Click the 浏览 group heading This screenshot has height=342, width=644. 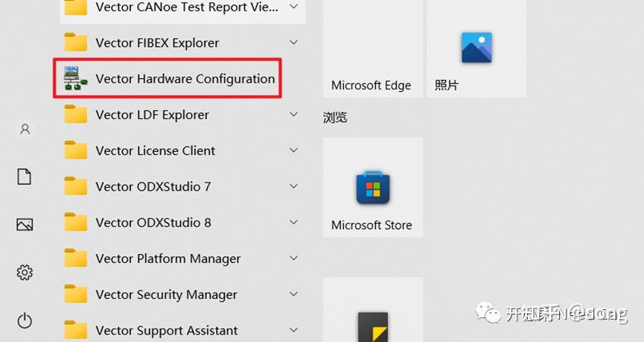(335, 118)
